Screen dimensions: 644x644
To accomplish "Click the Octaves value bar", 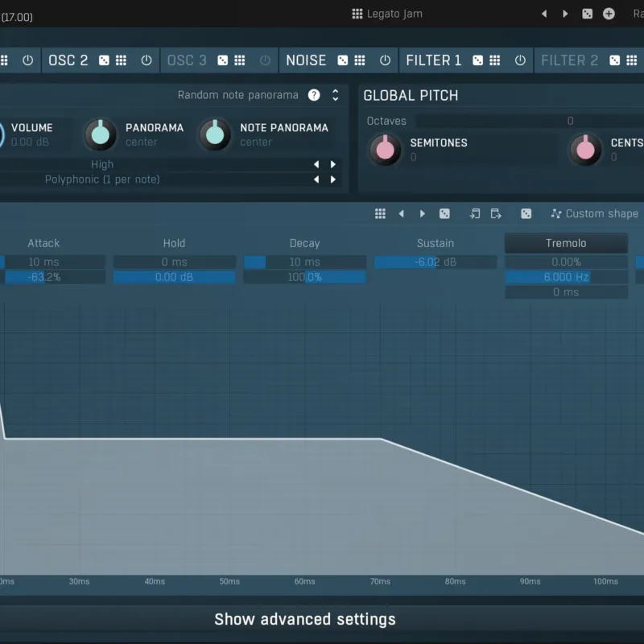I will click(530, 121).
